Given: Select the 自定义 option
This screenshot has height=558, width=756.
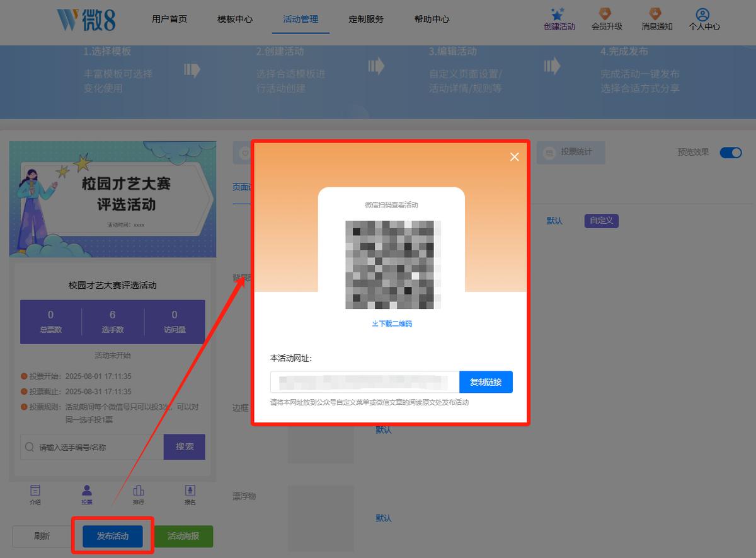Looking at the screenshot, I should (x=602, y=221).
